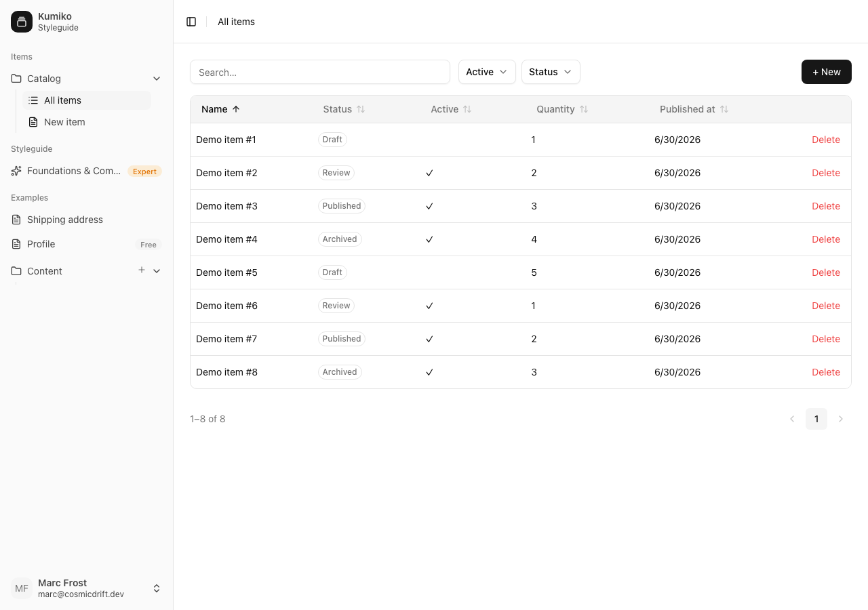
Task: Click active checkmark for Demo item #3
Action: tap(429, 206)
